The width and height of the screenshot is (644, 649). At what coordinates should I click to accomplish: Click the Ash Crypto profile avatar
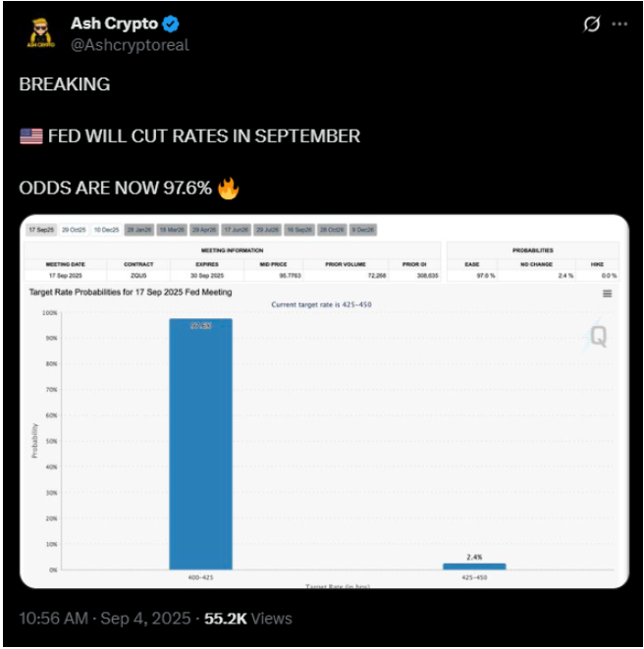point(39,34)
